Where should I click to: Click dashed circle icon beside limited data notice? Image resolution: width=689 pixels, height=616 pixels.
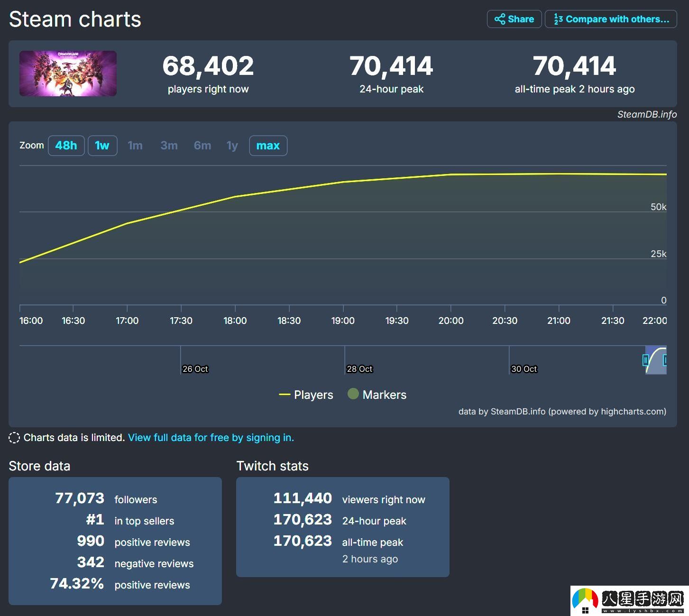pos(14,438)
